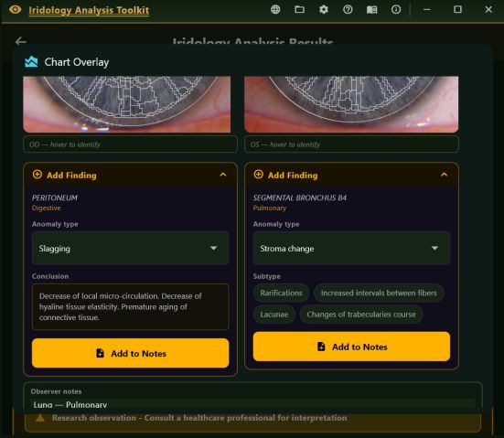Maximize the application window
This screenshot has height=438, width=504.
coord(457,10)
